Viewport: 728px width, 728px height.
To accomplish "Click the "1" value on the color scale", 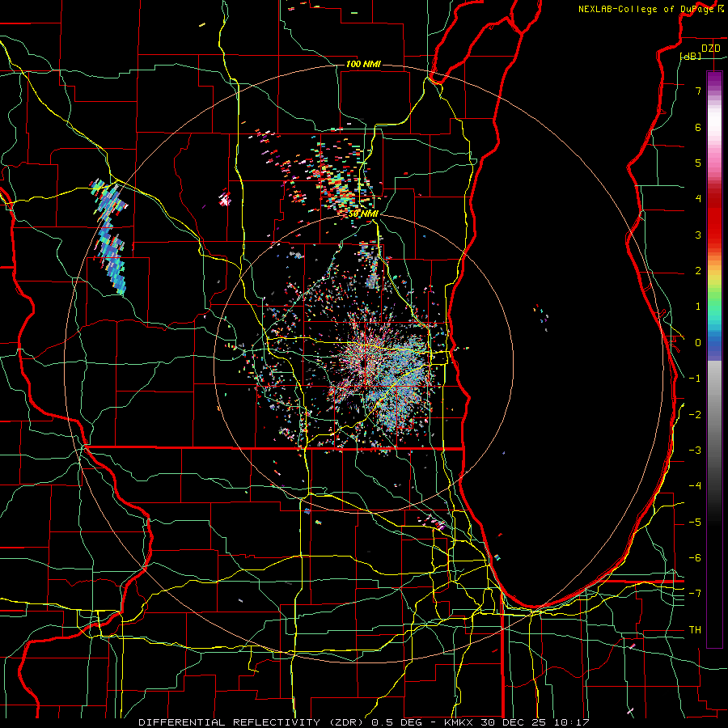I will click(x=698, y=307).
